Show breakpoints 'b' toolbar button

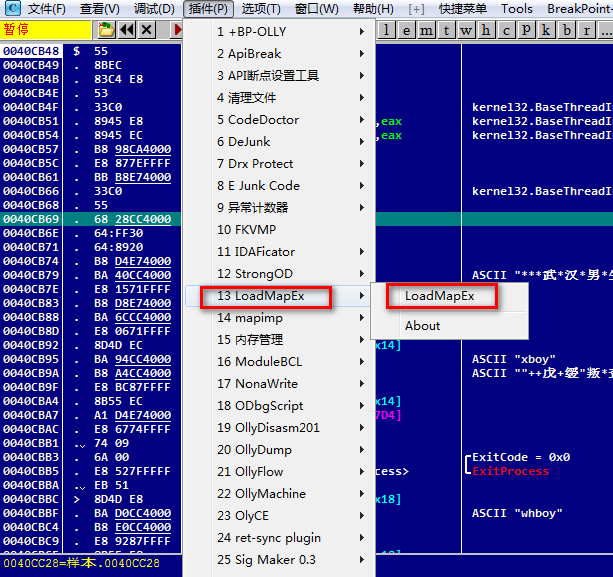point(565,30)
